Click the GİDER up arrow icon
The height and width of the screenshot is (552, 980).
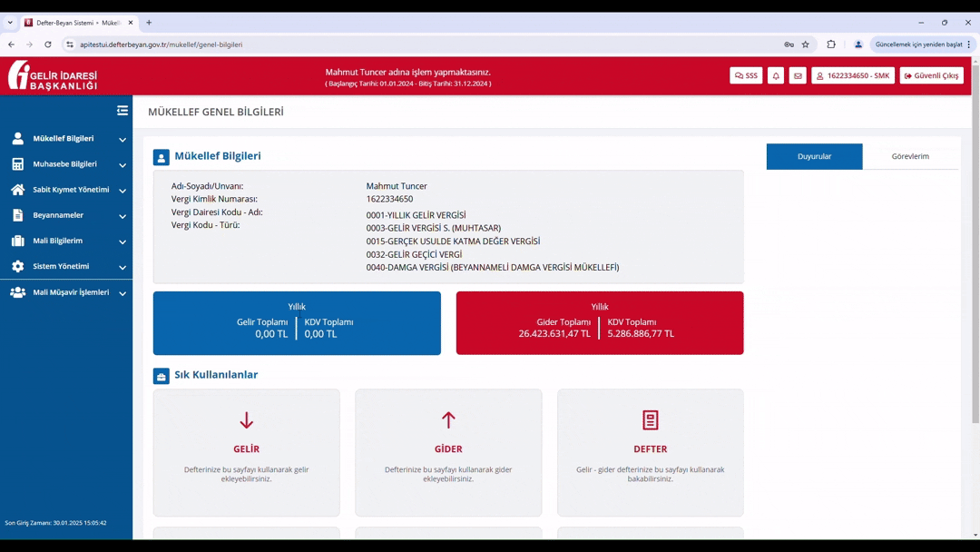pos(448,420)
